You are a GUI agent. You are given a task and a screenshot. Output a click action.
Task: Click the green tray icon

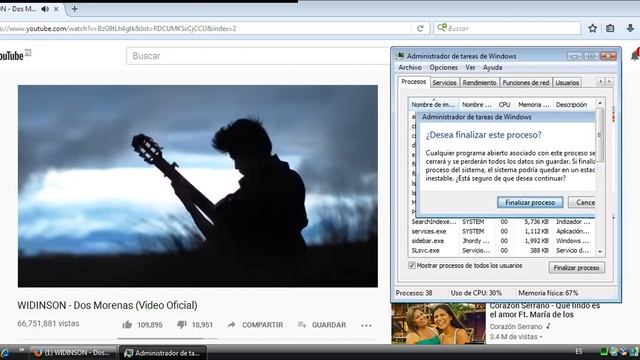(604, 351)
